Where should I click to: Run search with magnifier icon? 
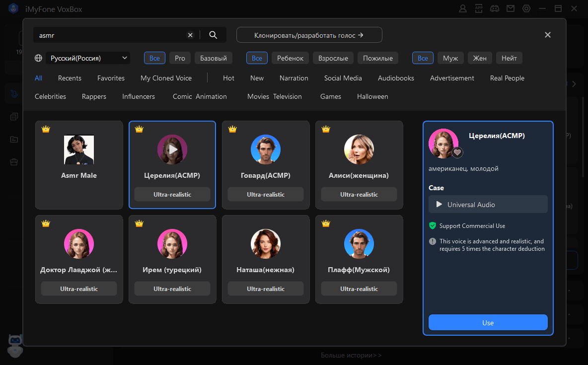tap(213, 35)
